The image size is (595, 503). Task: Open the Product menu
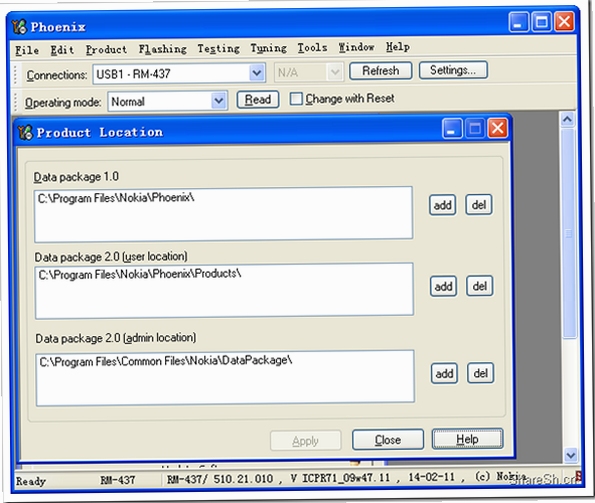(x=106, y=49)
